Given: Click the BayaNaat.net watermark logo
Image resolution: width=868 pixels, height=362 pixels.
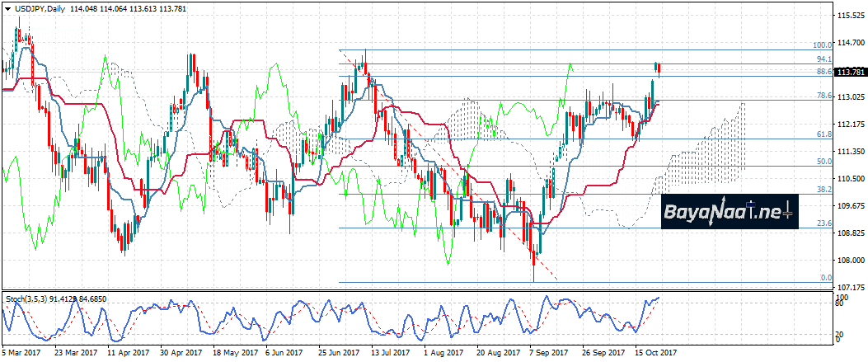Looking at the screenshot, I should pos(730,212).
